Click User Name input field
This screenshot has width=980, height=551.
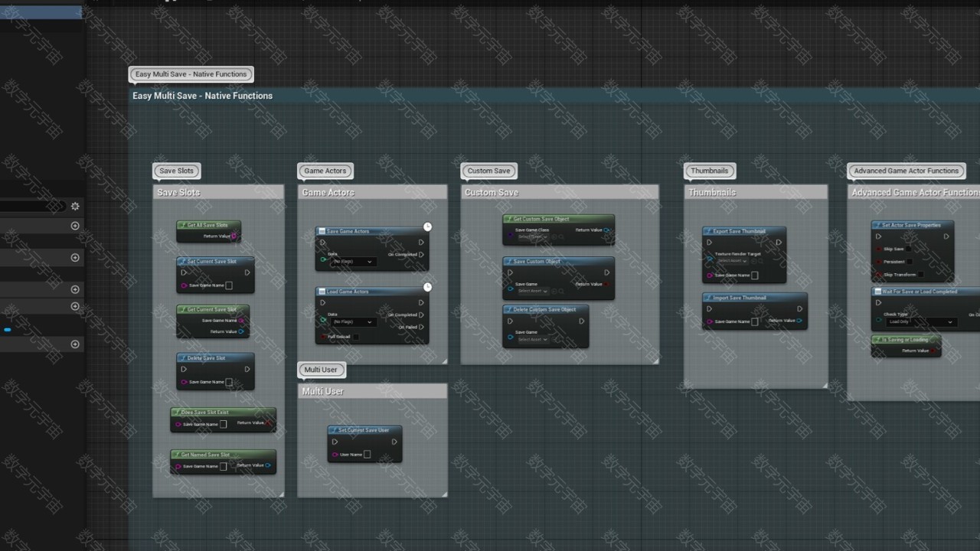coord(367,455)
